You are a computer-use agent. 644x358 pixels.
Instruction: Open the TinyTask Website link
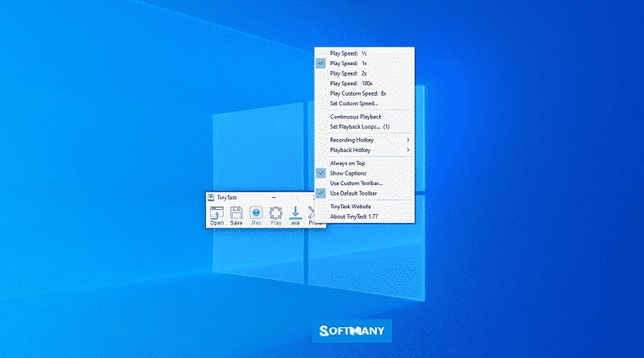click(353, 206)
